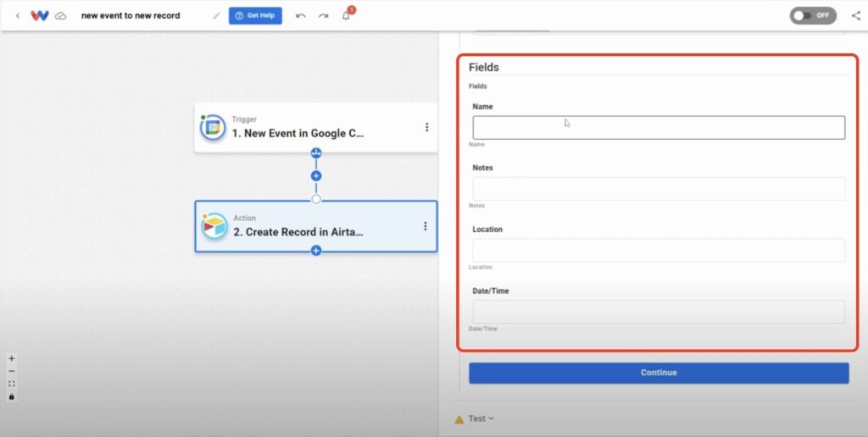
Task: Add a step after the Airtable action
Action: pos(316,251)
